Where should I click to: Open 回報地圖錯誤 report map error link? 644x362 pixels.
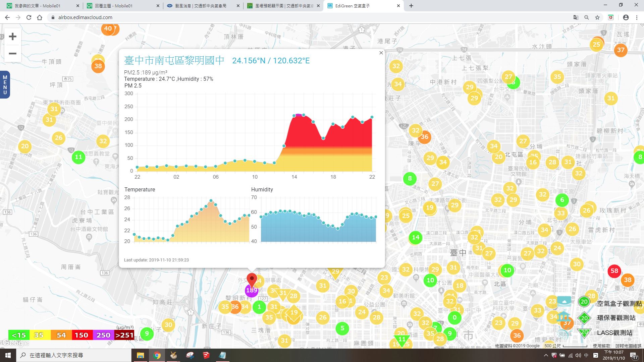pyautogui.click(x=628, y=346)
